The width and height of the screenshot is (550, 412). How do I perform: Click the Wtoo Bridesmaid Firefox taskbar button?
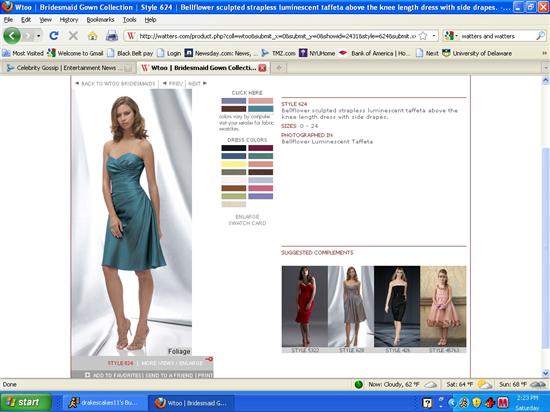pyautogui.click(x=191, y=403)
